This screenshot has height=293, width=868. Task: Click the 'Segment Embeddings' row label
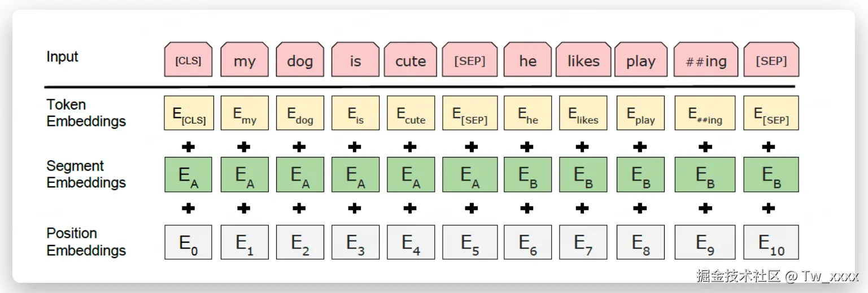click(86, 174)
